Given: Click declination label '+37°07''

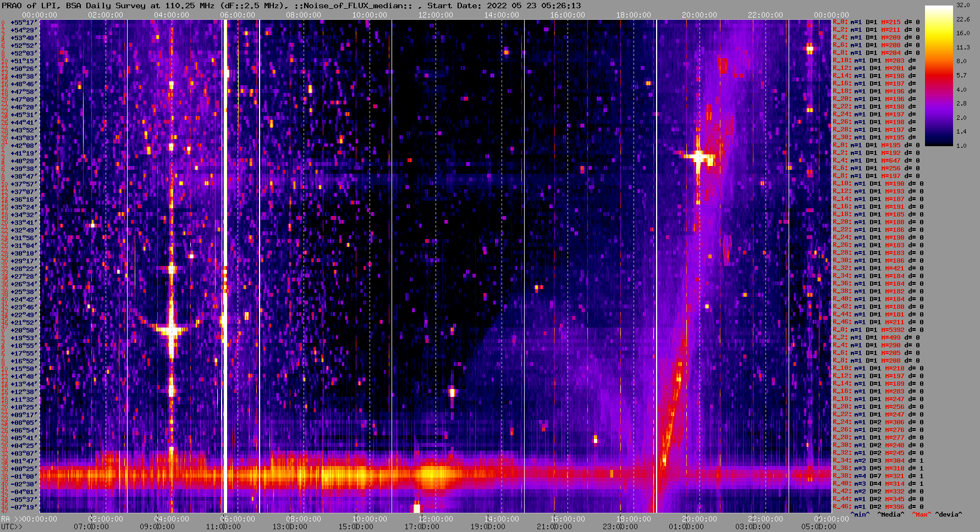Looking at the screenshot, I should pyautogui.click(x=24, y=191).
